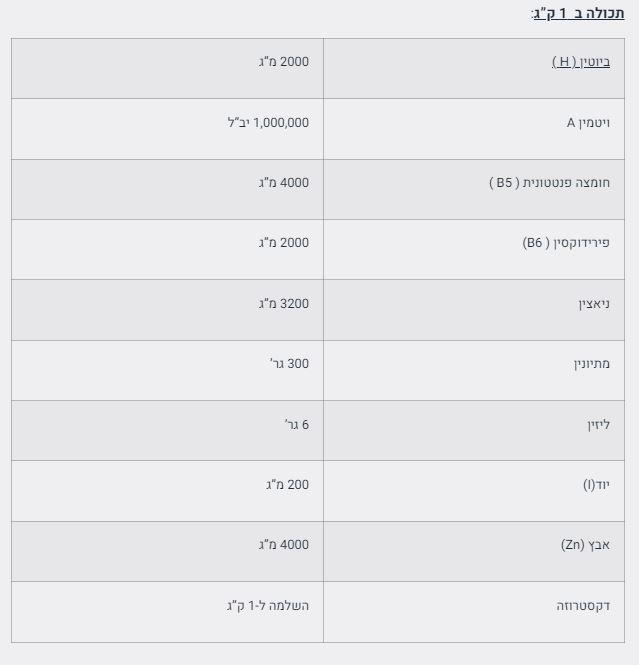Click the אבץ (Zn) ingredient name
The height and width of the screenshot is (665, 639).
(x=585, y=545)
